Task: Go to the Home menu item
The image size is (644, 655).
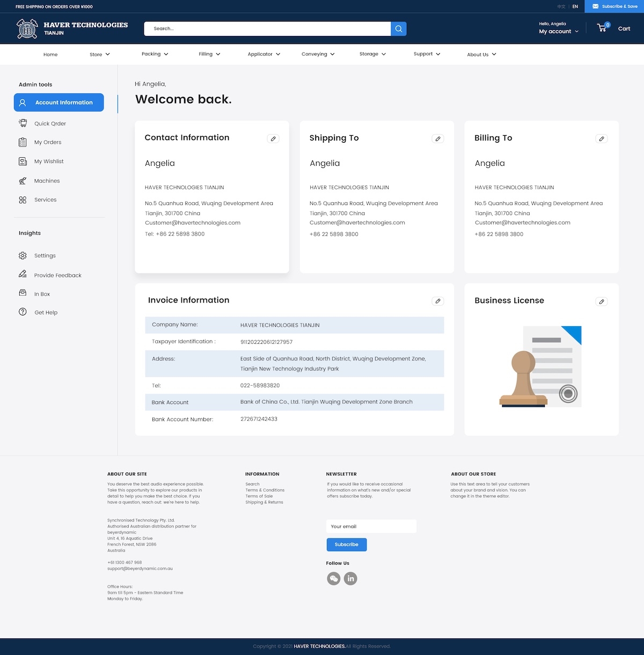Action: click(50, 55)
